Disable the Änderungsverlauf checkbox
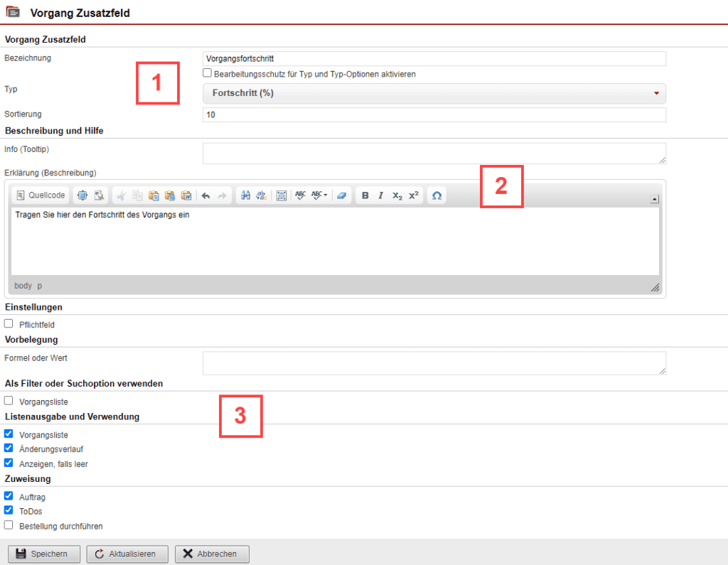 [9, 448]
